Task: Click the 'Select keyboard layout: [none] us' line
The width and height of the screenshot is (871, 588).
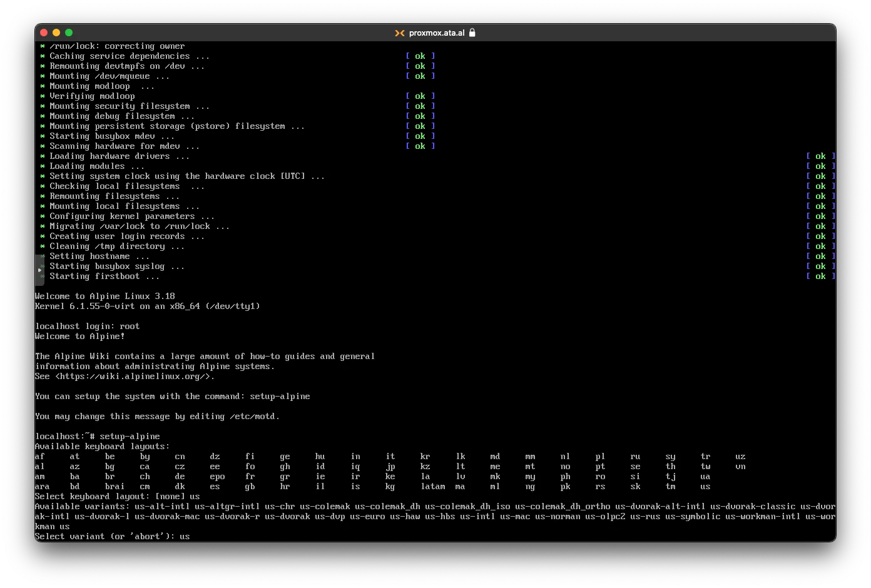Action: (118, 497)
